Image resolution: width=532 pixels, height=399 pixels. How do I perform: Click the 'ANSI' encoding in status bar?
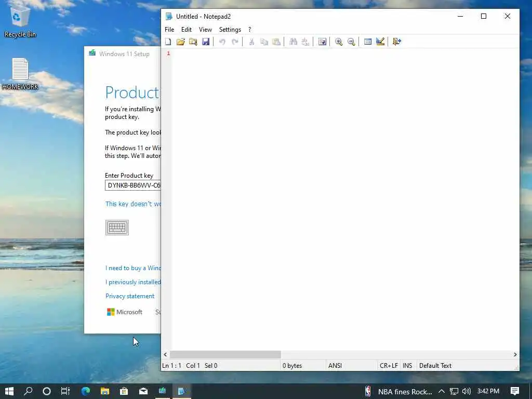(x=335, y=366)
